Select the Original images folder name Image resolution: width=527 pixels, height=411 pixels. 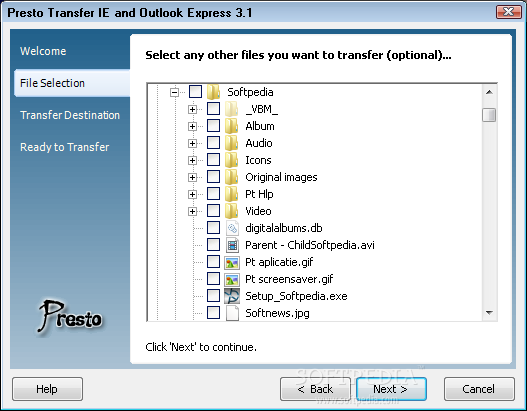coord(281,177)
